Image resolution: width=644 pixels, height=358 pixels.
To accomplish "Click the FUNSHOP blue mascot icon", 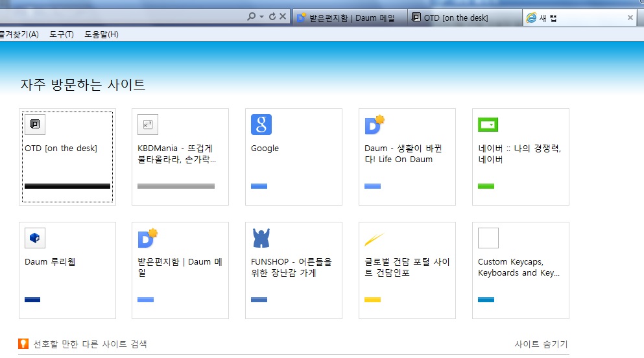I will (261, 238).
